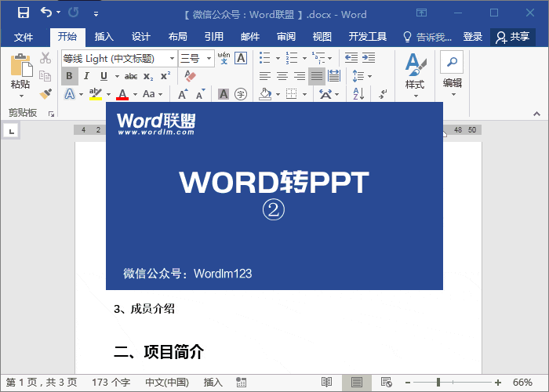Select Align Left paragraph alignment
The height and width of the screenshot is (392, 549).
click(265, 76)
